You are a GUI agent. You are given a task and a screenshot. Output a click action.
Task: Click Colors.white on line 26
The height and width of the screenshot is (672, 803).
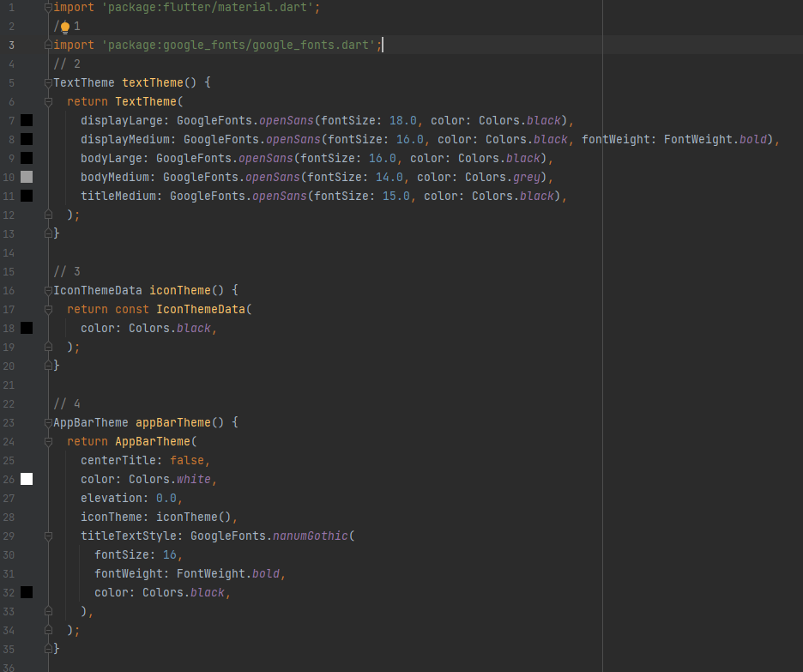pyautogui.click(x=170, y=479)
